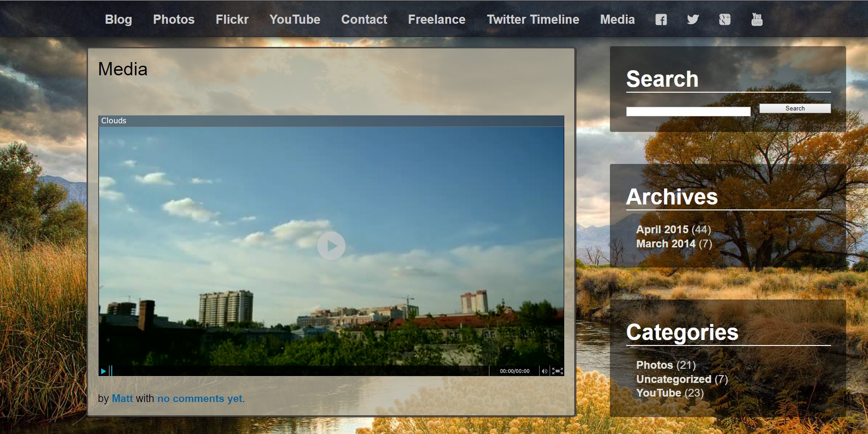Open the Twitter bird icon
The width and height of the screenshot is (868, 434).
click(693, 19)
